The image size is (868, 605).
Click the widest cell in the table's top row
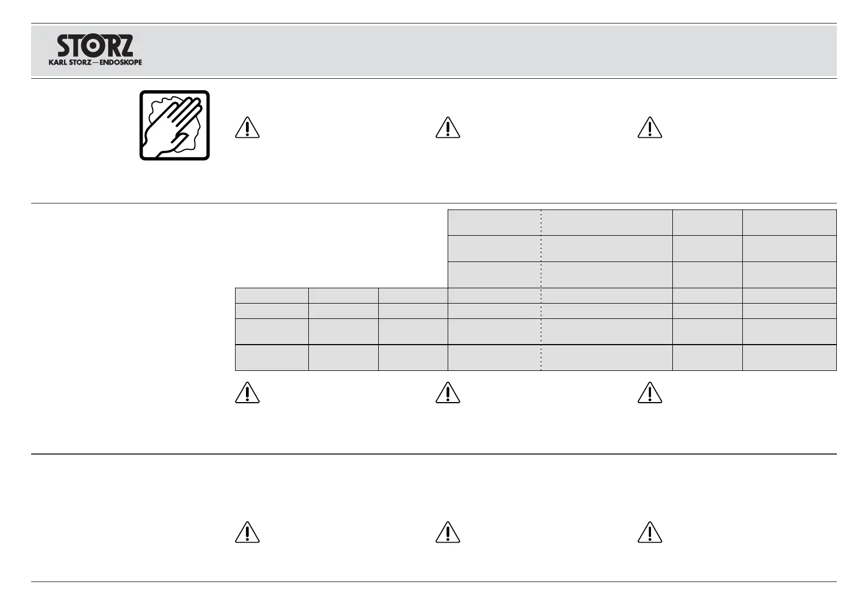[x=607, y=223]
